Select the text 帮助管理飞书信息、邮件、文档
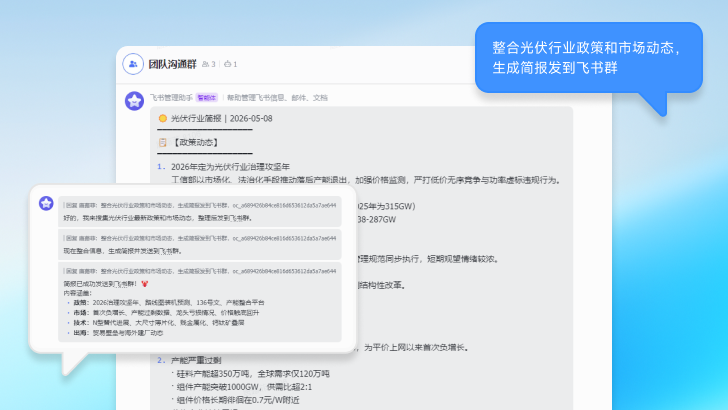The height and width of the screenshot is (410, 728). (277, 98)
